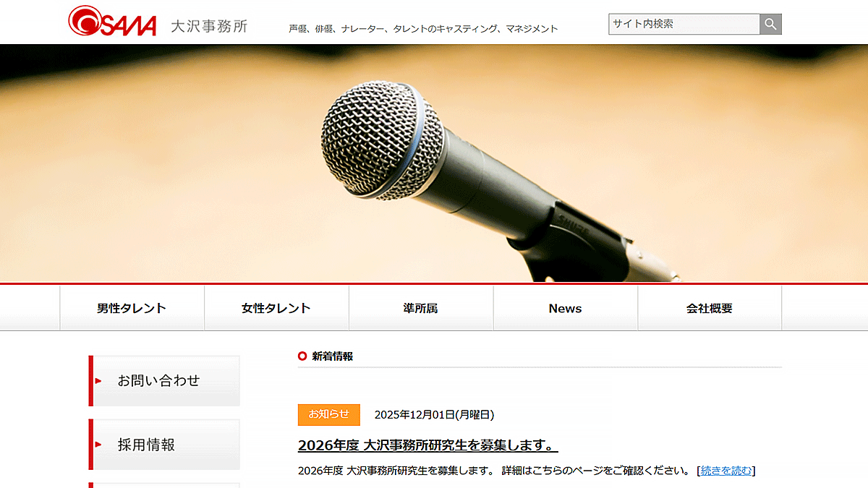The image size is (868, 488).
Task: Open the 採用情報 sidebar button
Action: point(165,445)
